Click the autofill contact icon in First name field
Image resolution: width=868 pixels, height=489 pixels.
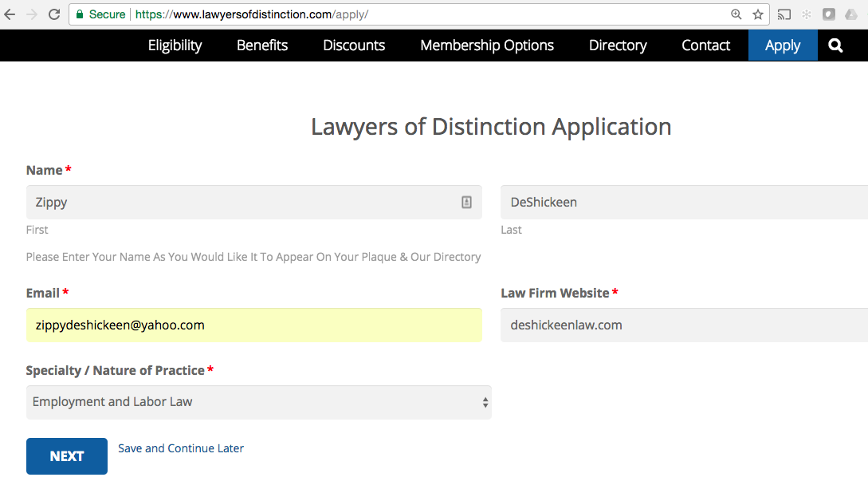pos(466,202)
